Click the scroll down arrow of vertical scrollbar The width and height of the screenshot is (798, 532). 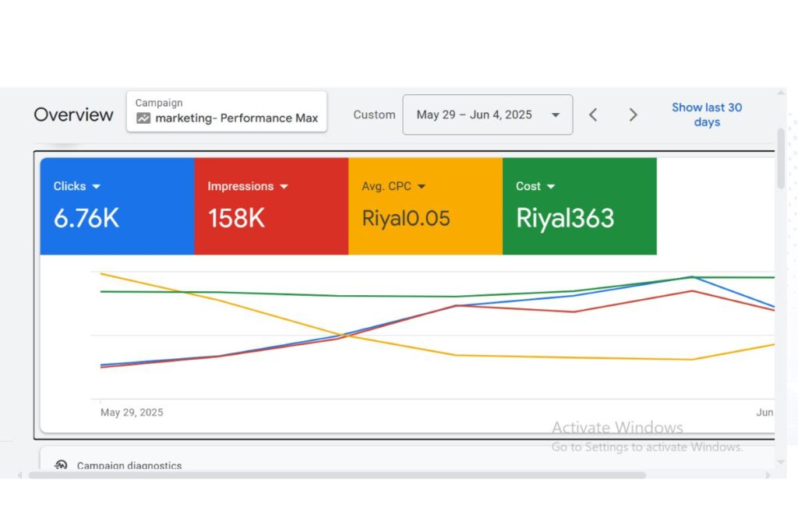click(x=781, y=462)
